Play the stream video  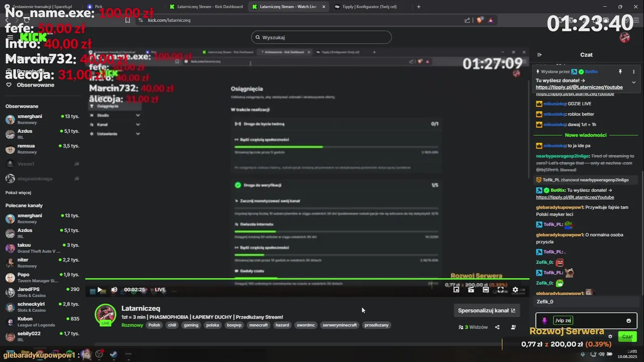pos(100,290)
